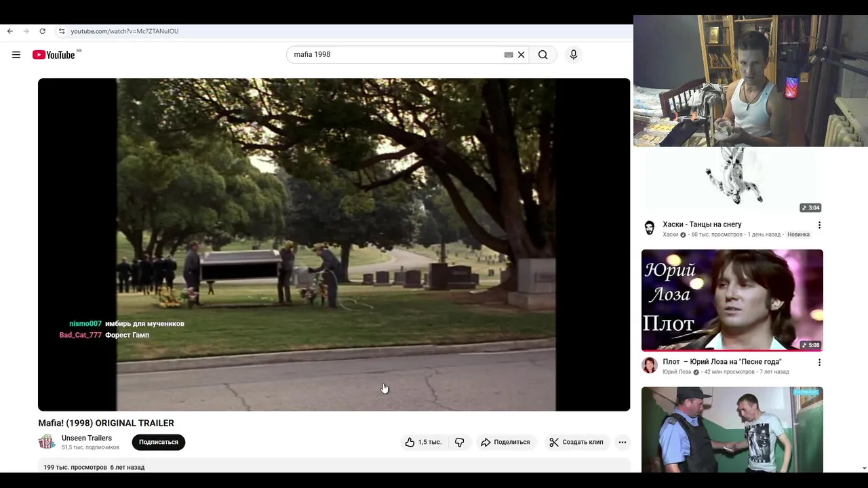Open 'Хаски - Танцы на снегу' video title

702,224
